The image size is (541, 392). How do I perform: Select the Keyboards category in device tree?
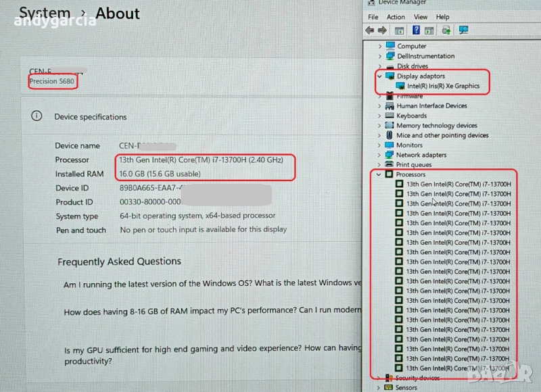[411, 116]
